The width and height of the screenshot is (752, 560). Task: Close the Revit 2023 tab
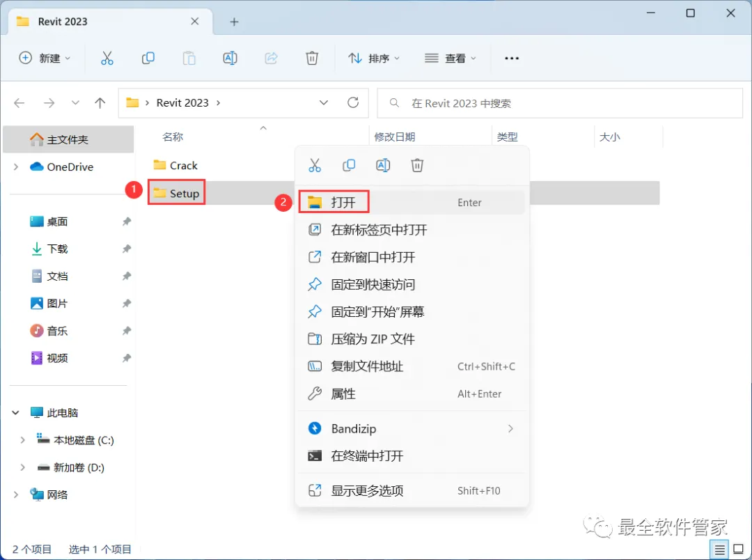195,21
